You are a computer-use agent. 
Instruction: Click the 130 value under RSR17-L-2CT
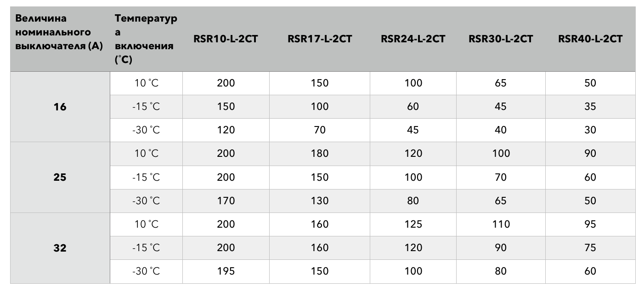[x=320, y=201]
